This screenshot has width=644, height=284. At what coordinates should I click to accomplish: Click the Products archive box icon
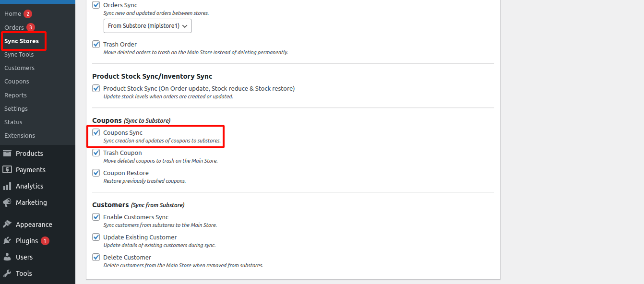(7, 154)
